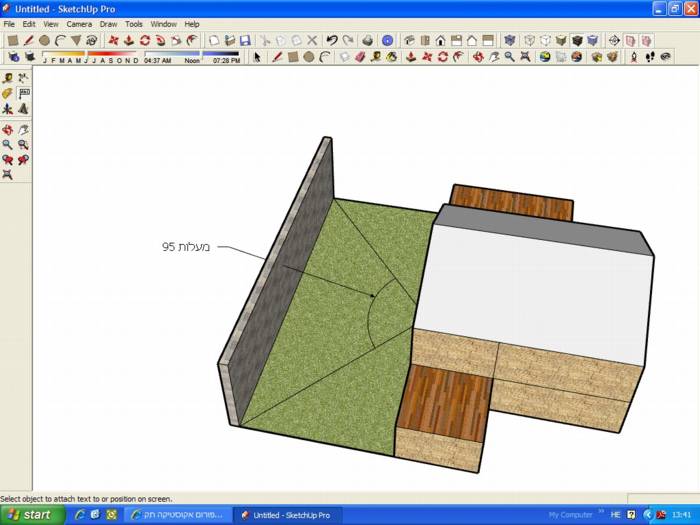The height and width of the screenshot is (525, 700).
Task: Click the Redo arrow icon
Action: tap(348, 41)
